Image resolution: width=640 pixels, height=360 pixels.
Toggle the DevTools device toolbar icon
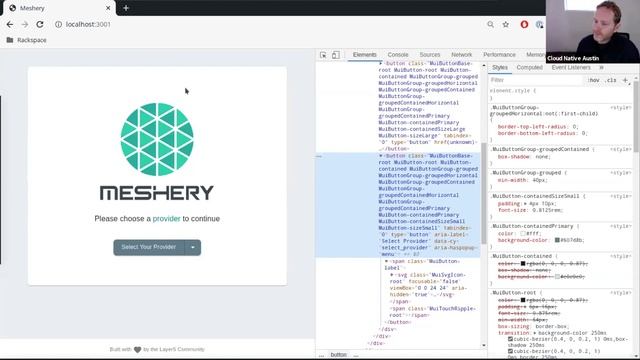(336, 55)
